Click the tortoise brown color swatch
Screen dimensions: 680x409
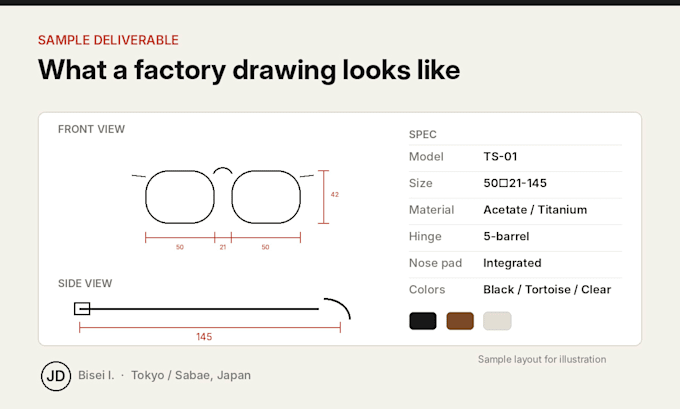460,321
